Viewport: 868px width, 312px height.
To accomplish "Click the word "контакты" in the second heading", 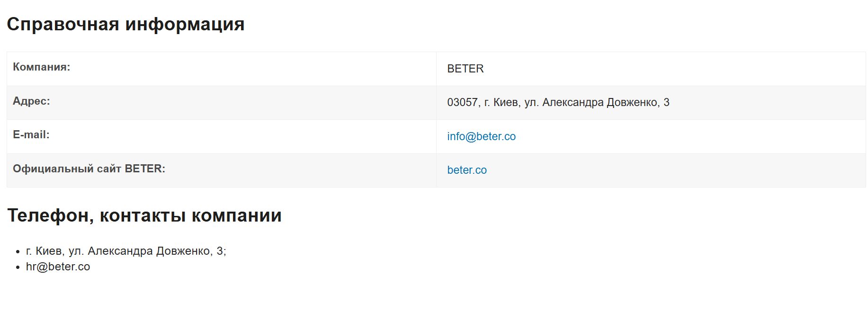I will tap(143, 215).
